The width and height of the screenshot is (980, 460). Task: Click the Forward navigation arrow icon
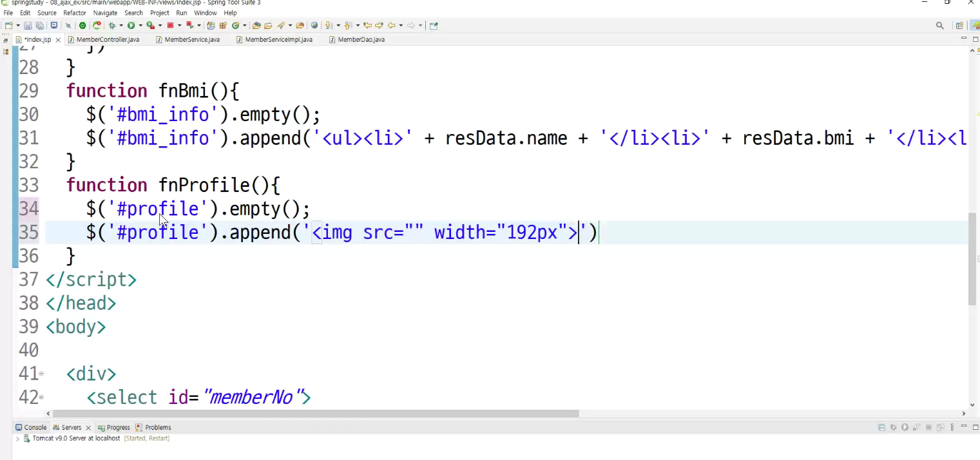(410, 26)
